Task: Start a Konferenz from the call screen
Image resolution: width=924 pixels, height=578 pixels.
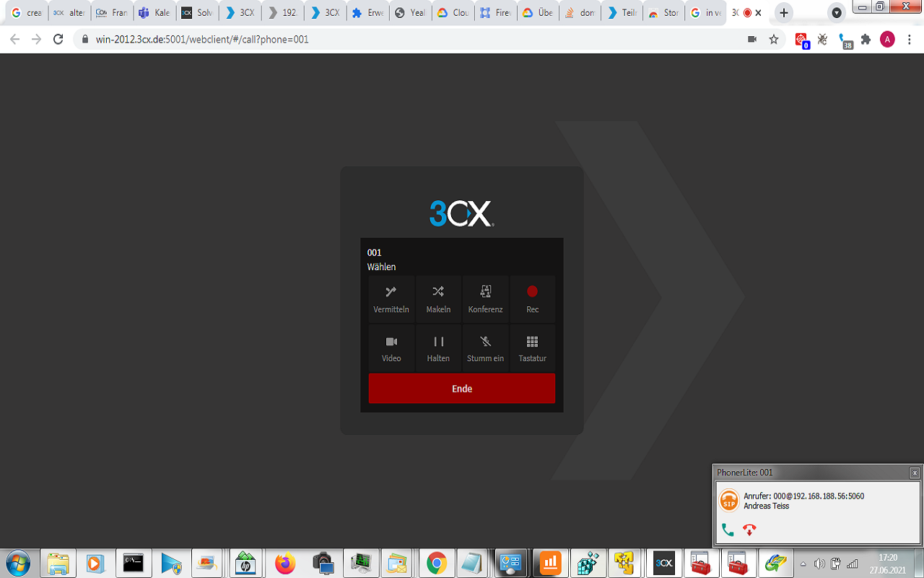Action: point(485,298)
